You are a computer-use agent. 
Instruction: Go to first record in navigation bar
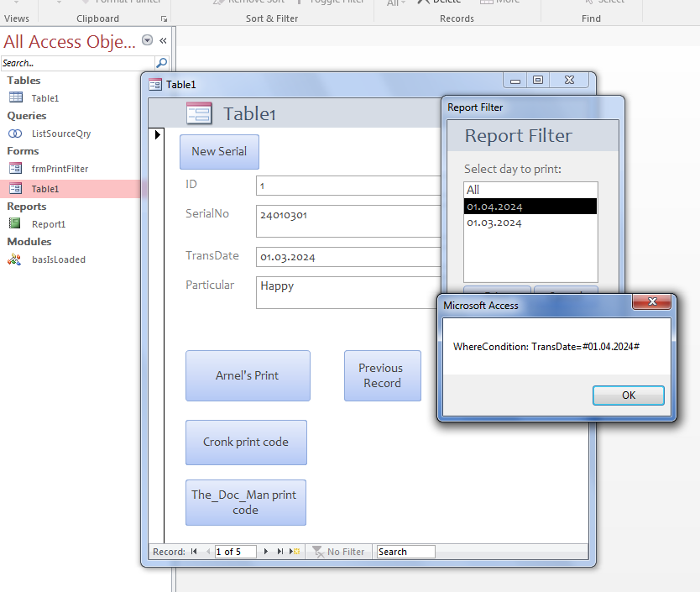click(194, 552)
